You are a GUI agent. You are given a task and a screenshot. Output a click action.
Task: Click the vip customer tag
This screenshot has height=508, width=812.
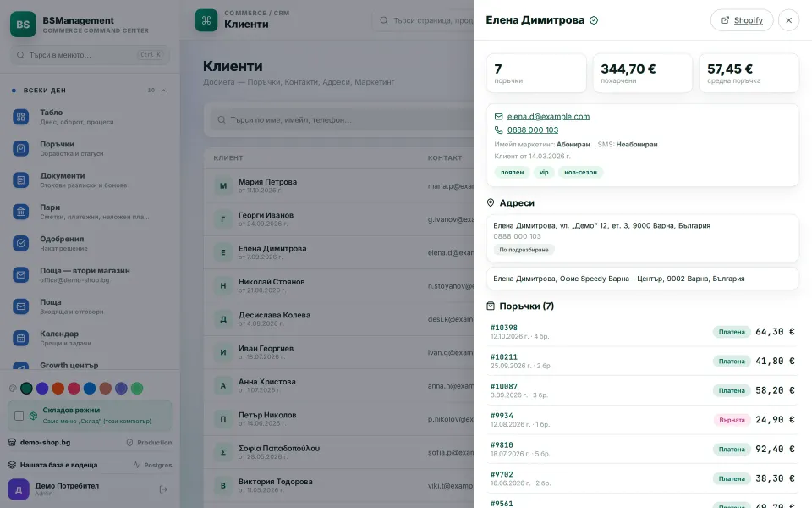[544, 172]
